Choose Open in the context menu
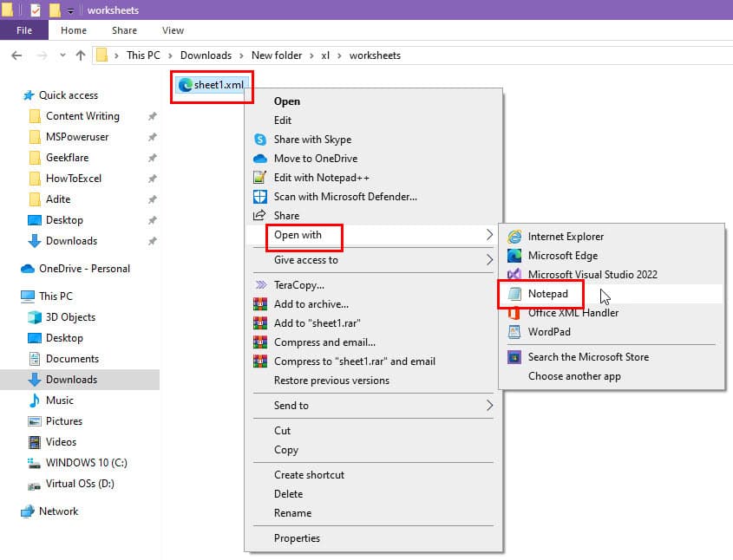 (373, 101)
